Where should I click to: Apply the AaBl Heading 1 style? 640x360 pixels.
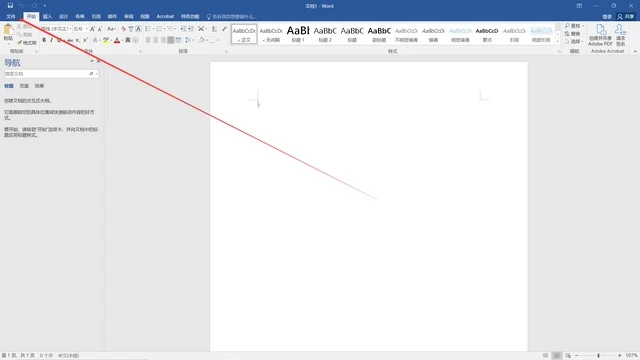tap(298, 34)
